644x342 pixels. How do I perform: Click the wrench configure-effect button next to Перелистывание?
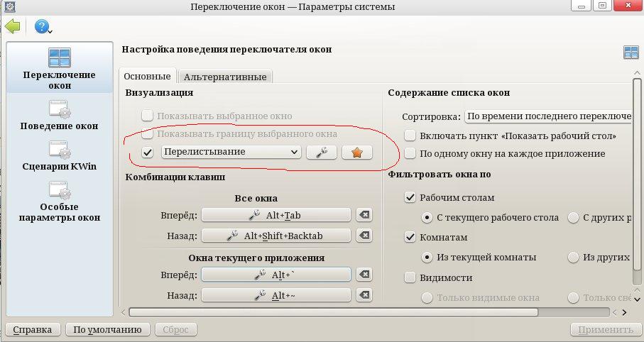[x=322, y=153]
